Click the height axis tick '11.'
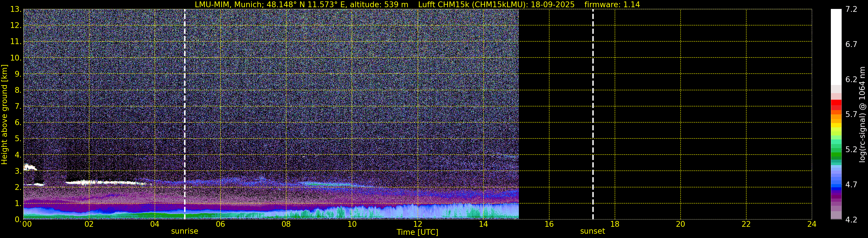Image resolution: width=868 pixels, height=238 pixels. (x=16, y=42)
